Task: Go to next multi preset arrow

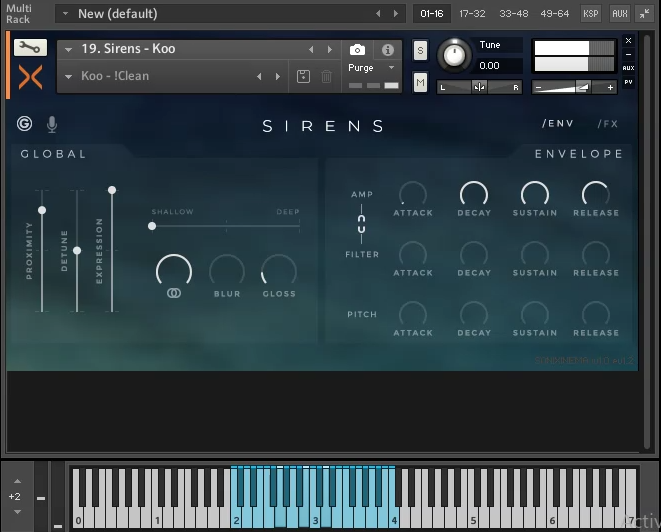Action: tap(396, 13)
